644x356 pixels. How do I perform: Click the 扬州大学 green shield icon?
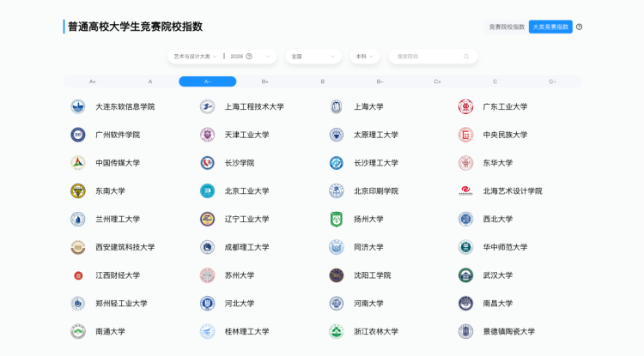tap(336, 219)
